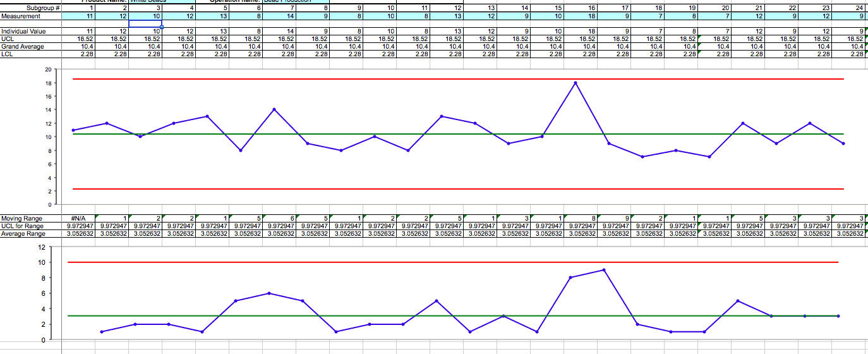Screen dimensions: 868x354
Task: Select the upper red UCL line in top chart
Action: 316,79
